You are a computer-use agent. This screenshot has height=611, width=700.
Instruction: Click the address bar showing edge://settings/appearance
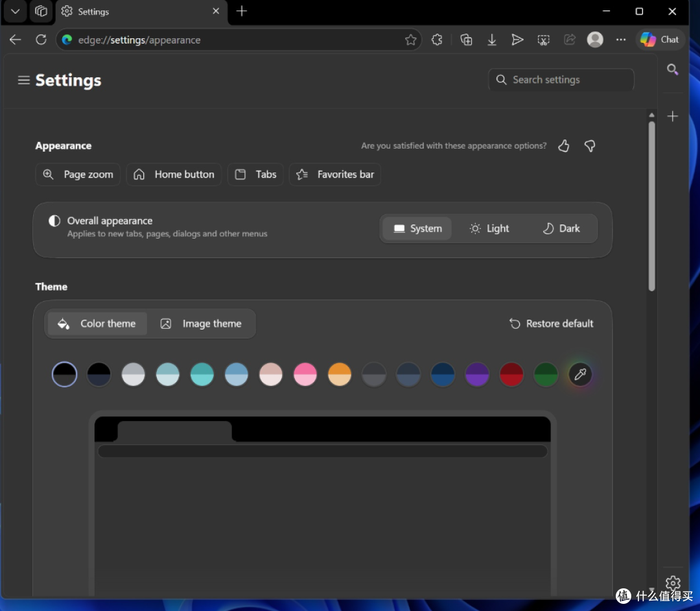239,40
